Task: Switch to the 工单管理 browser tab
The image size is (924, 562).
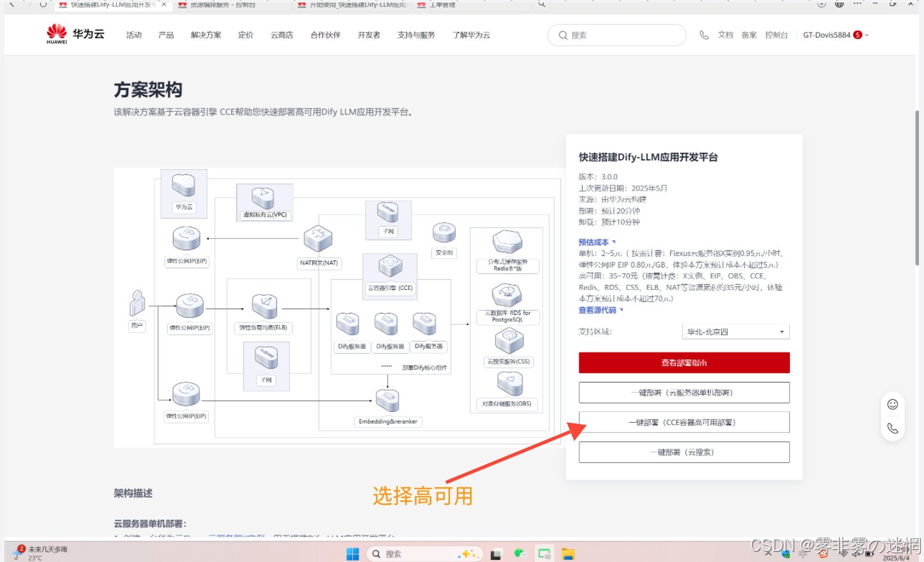Action: [442, 4]
